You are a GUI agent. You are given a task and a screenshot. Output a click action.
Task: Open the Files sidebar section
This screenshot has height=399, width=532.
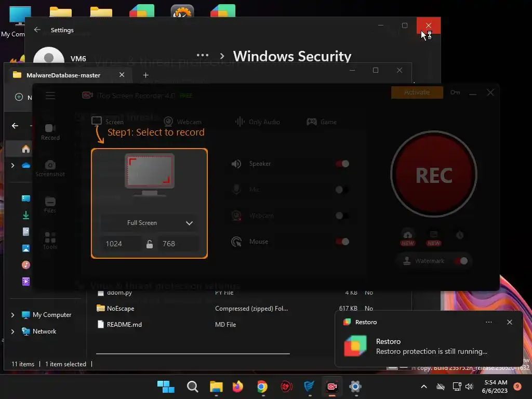50,205
